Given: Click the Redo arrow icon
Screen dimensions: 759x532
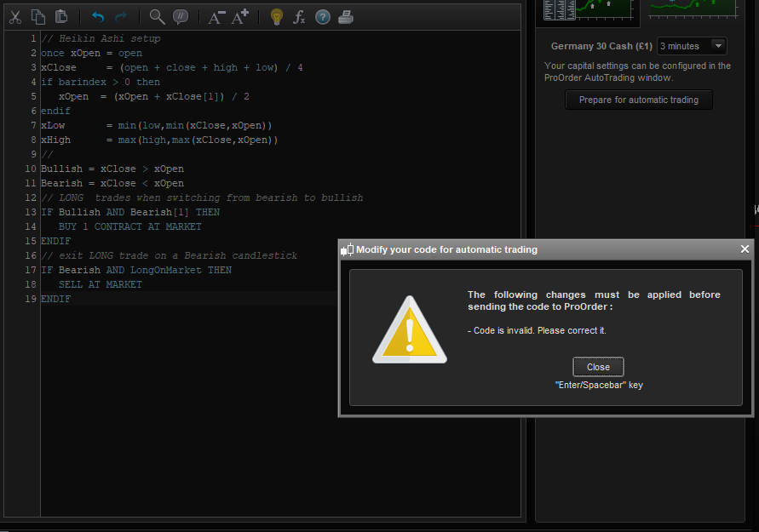Looking at the screenshot, I should coord(121,17).
